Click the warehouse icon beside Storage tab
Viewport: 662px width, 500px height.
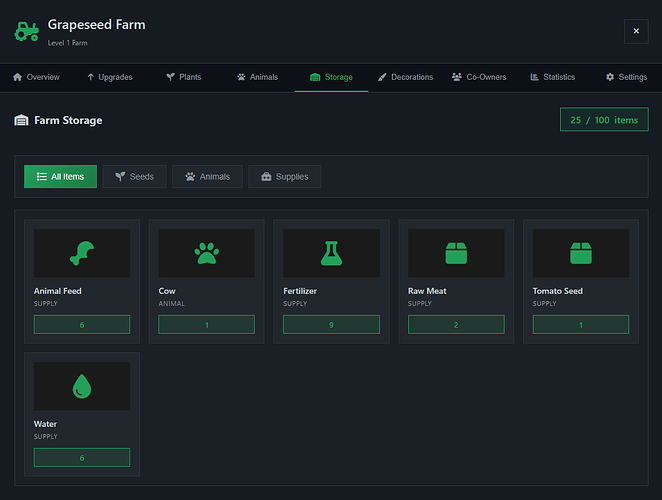coord(315,77)
